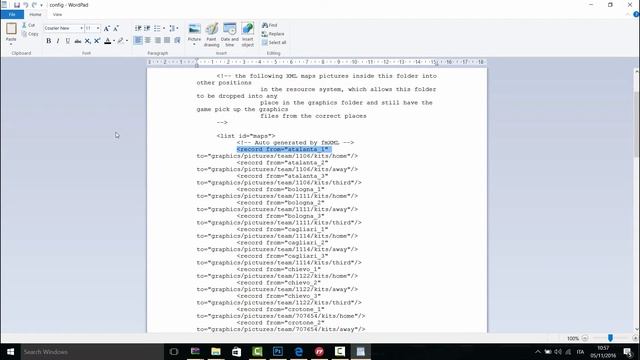Open the Replace dialog
640x360 pixels.
pyautogui.click(x=273, y=34)
